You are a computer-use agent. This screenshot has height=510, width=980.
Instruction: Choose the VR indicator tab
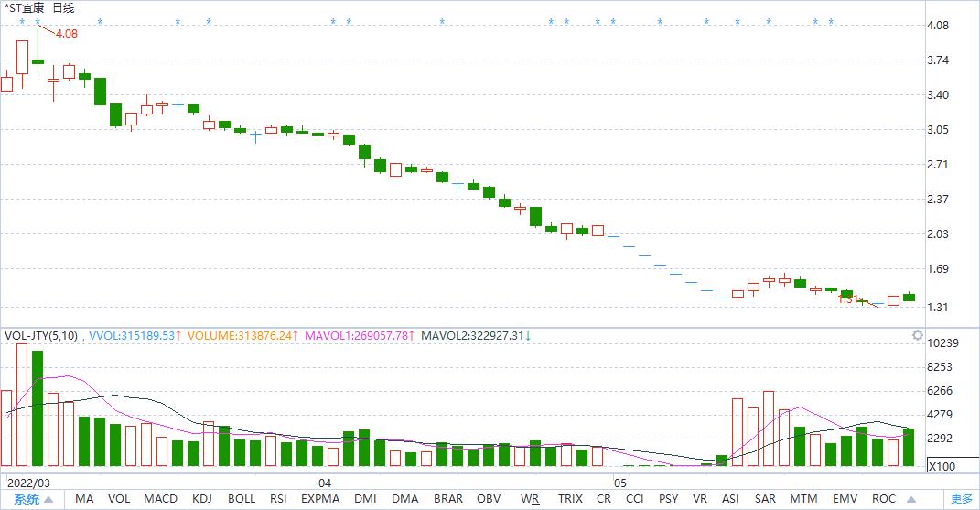pos(700,499)
